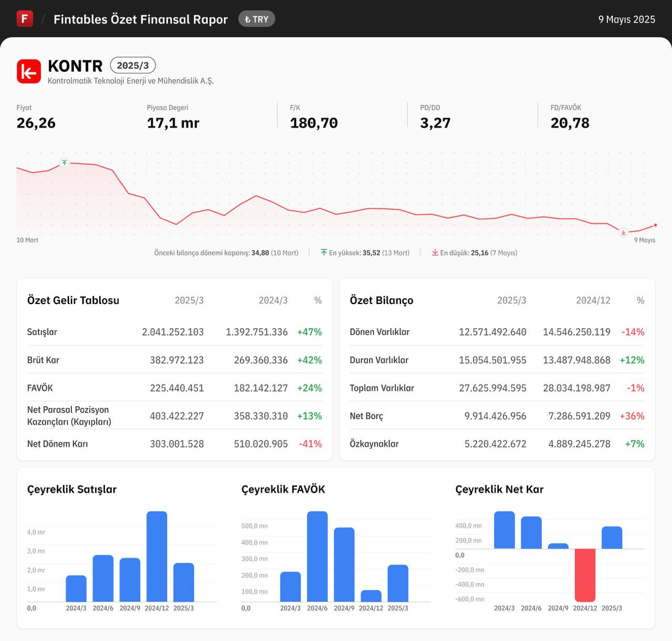
Task: Click the Piyasa Degeri value 17,1 mr
Action: (x=173, y=123)
